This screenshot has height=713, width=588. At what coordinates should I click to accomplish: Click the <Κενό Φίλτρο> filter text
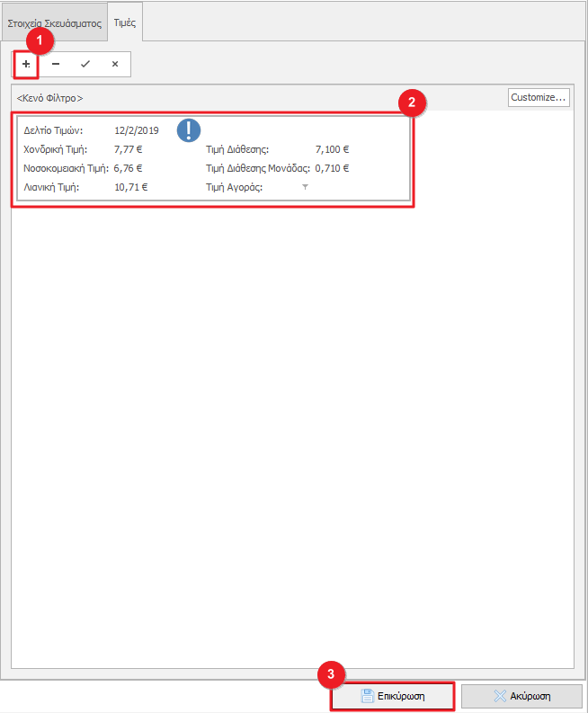(x=49, y=98)
